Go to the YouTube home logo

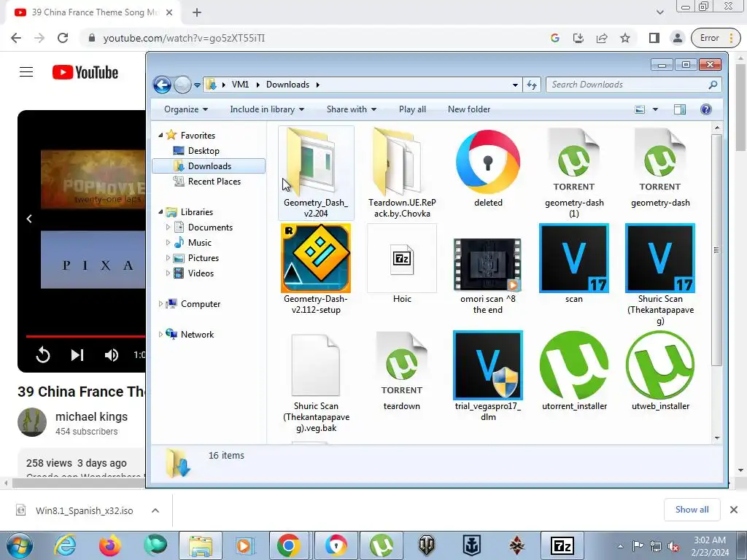(85, 72)
